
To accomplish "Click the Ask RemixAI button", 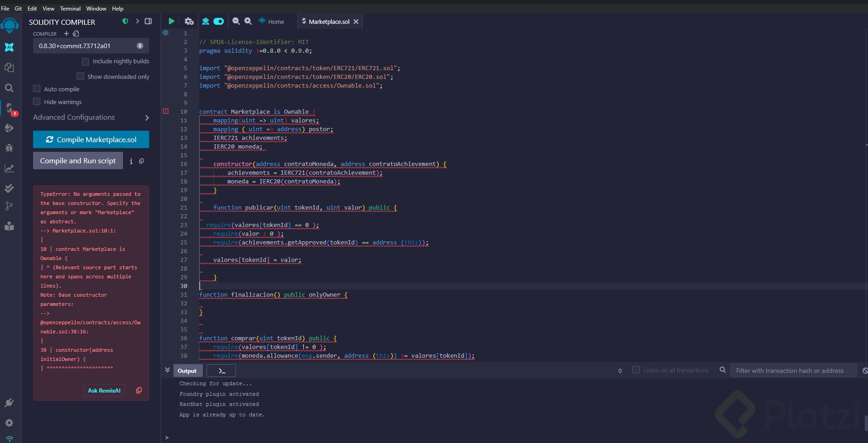I will pyautogui.click(x=104, y=390).
